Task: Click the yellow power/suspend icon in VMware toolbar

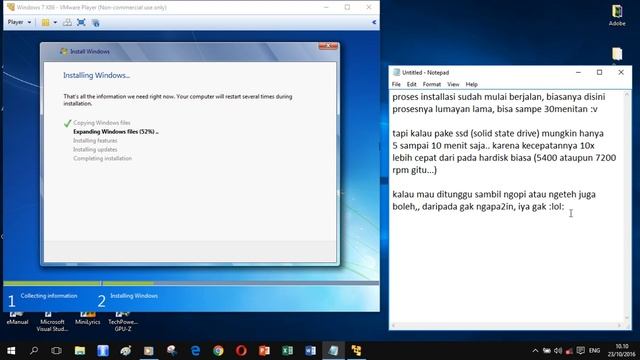Action: point(45,22)
